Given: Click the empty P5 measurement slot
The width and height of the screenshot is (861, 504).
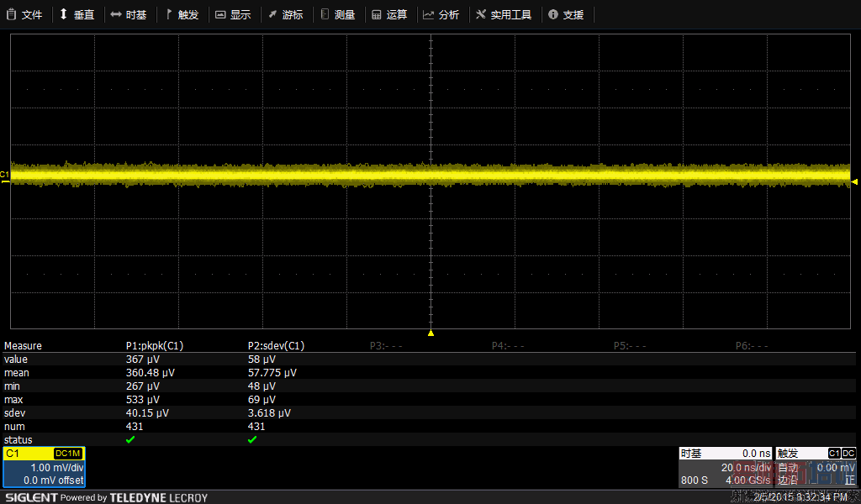Looking at the screenshot, I should (x=630, y=346).
